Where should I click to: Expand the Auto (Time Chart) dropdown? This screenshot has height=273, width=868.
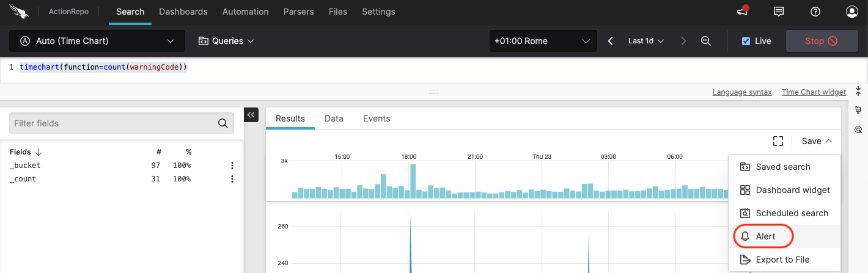coord(97,41)
